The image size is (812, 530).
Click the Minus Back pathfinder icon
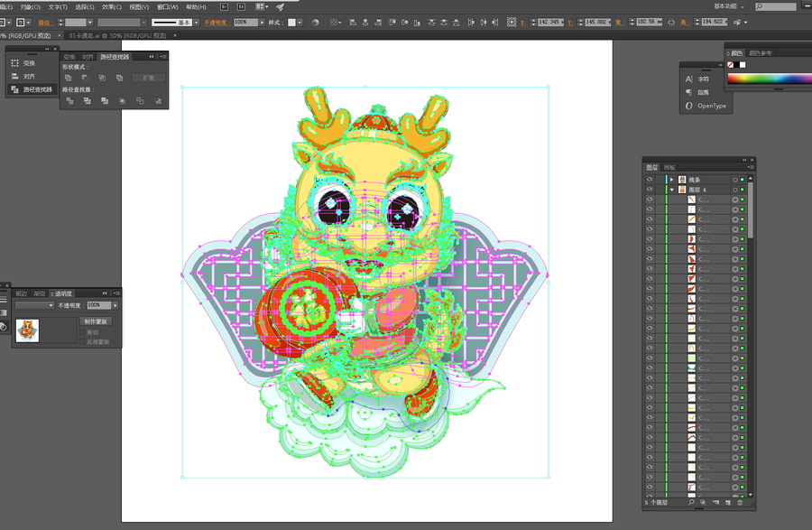(158, 100)
